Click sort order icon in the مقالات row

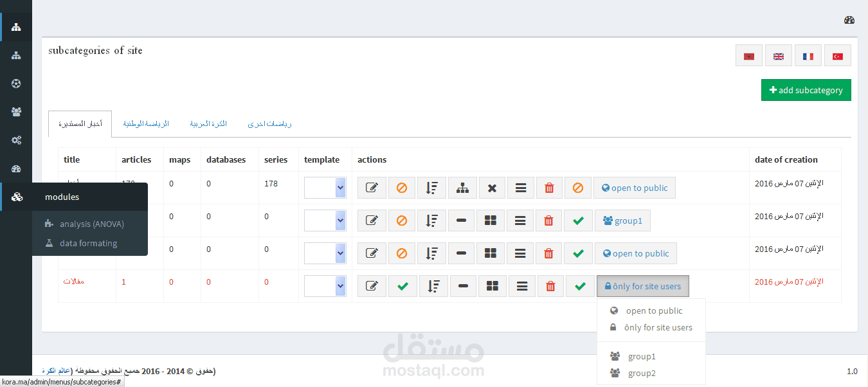(433, 286)
